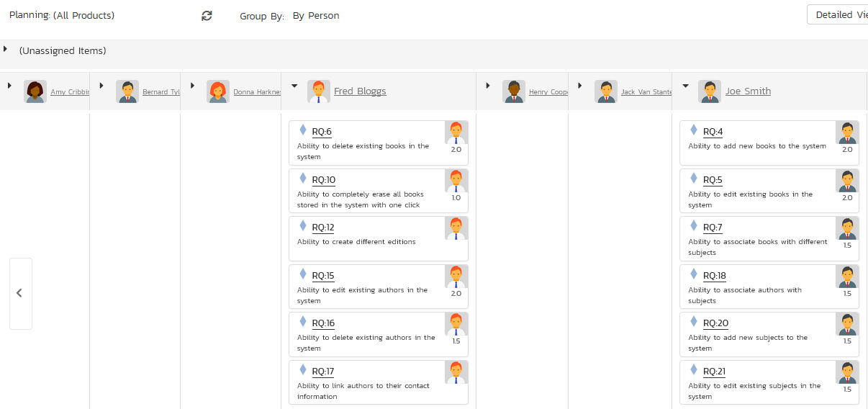This screenshot has width=868, height=409.
Task: Click the refresh icon next to Planning
Action: (207, 16)
